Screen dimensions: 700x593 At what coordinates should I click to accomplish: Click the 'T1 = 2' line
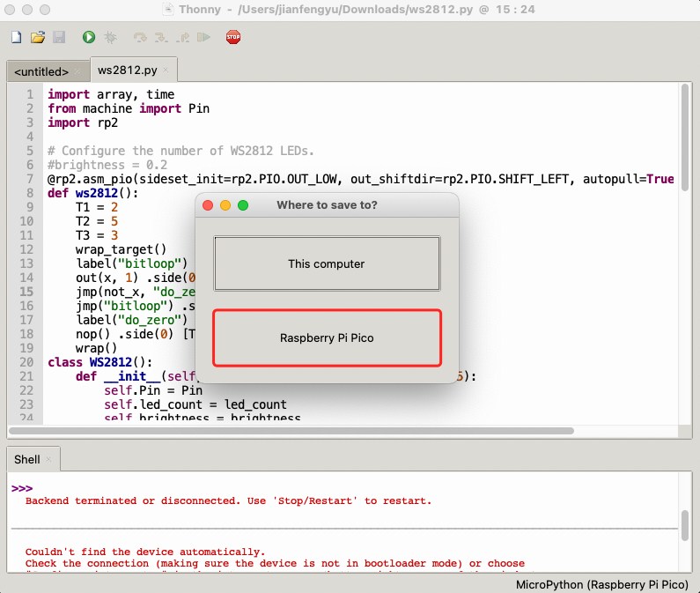coord(97,207)
